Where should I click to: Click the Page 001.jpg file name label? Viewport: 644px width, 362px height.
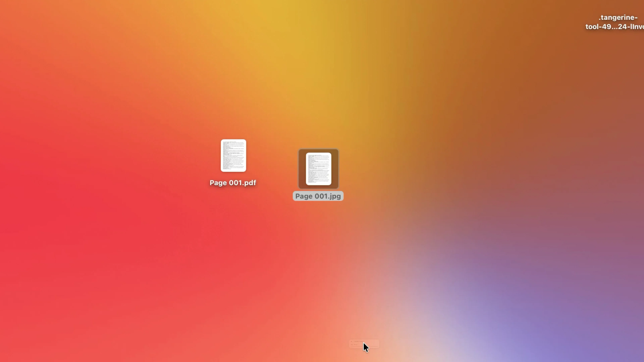point(318,196)
